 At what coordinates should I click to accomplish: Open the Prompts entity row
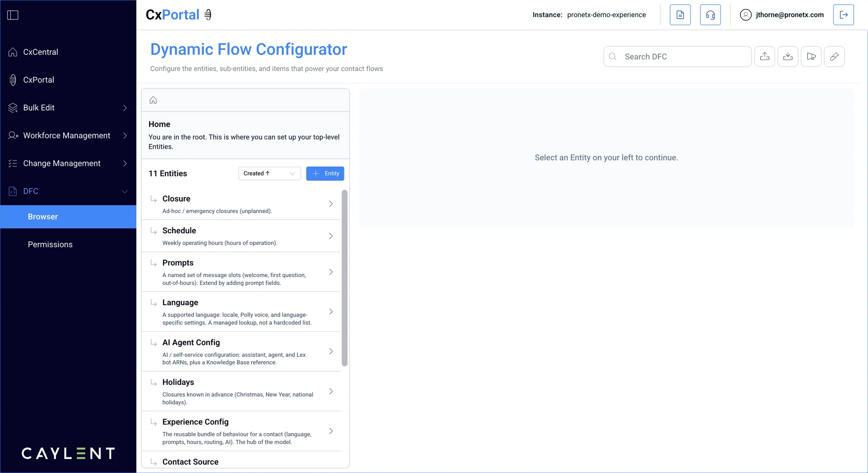pos(241,272)
